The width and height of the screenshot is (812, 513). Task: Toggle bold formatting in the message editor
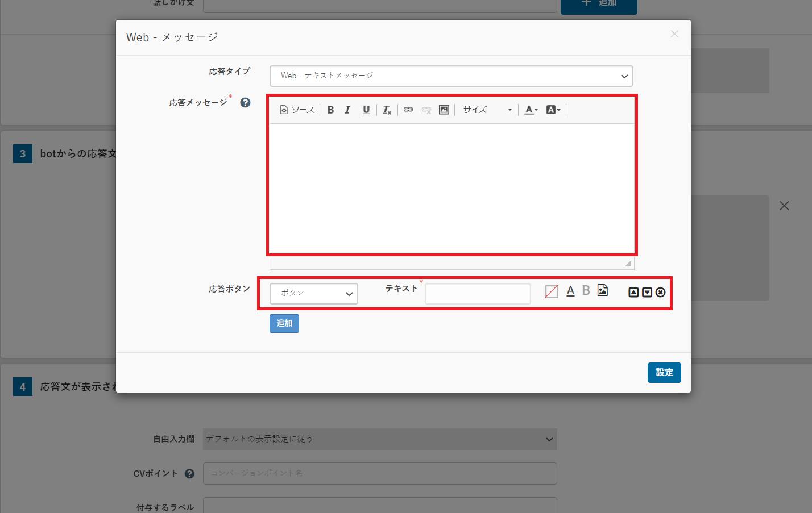click(330, 110)
